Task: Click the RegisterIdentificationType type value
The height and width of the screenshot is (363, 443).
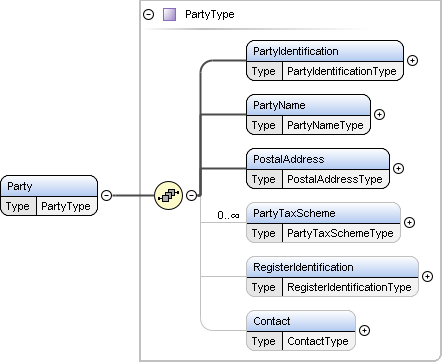Action: pyautogui.click(x=349, y=287)
